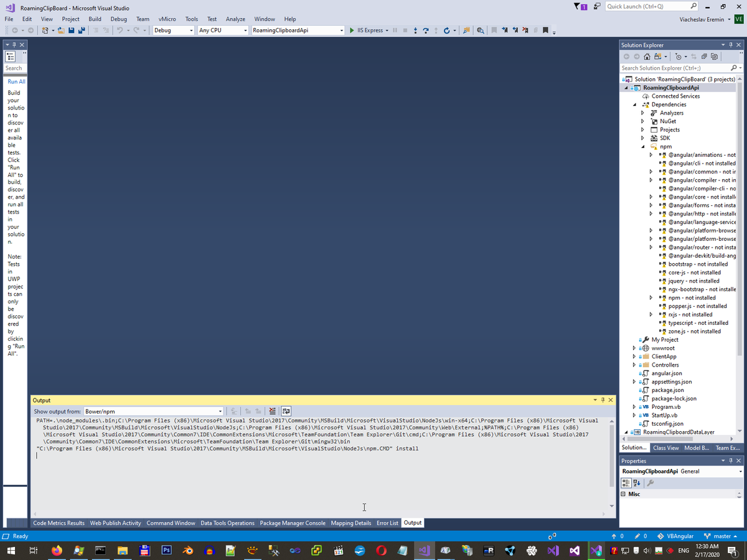The image size is (747, 560).
Task: Click Alphabetical sort icon in Properties
Action: (x=637, y=483)
